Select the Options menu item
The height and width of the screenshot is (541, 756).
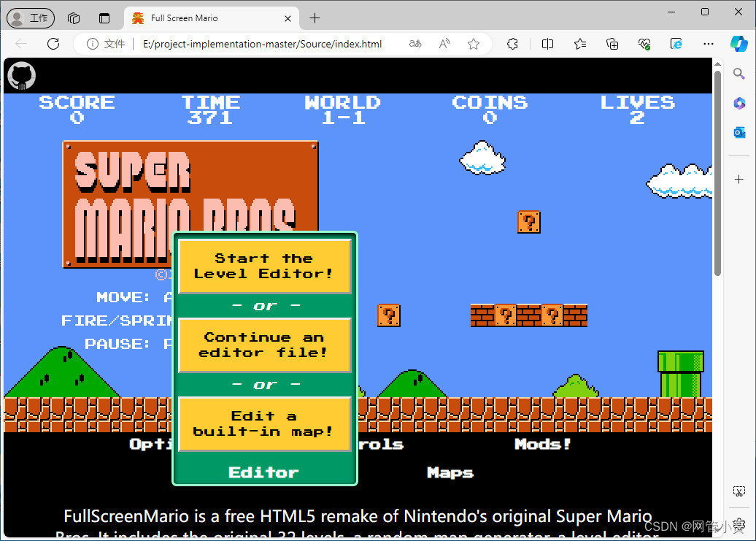(150, 444)
